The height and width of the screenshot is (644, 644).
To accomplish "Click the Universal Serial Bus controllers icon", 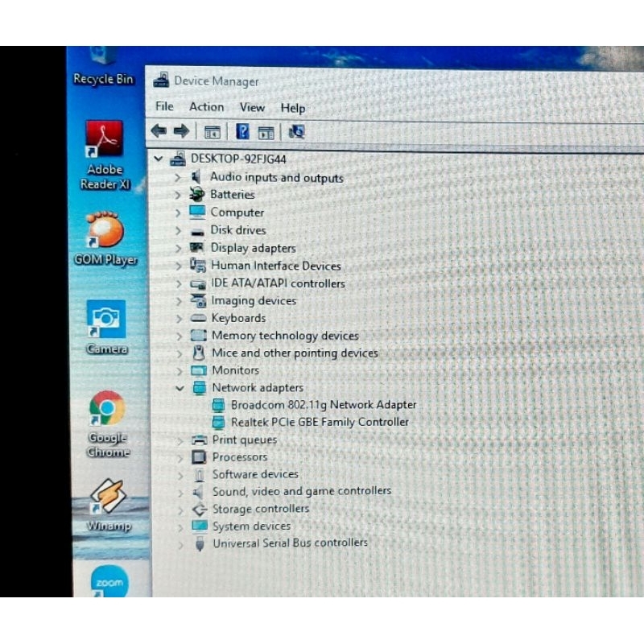I will (200, 543).
